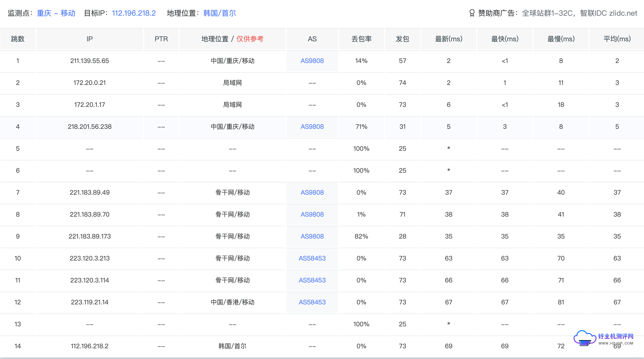This screenshot has height=359, width=644.
Task: Select the IP cell 112.196.218.2 in hop 14
Action: [90, 346]
